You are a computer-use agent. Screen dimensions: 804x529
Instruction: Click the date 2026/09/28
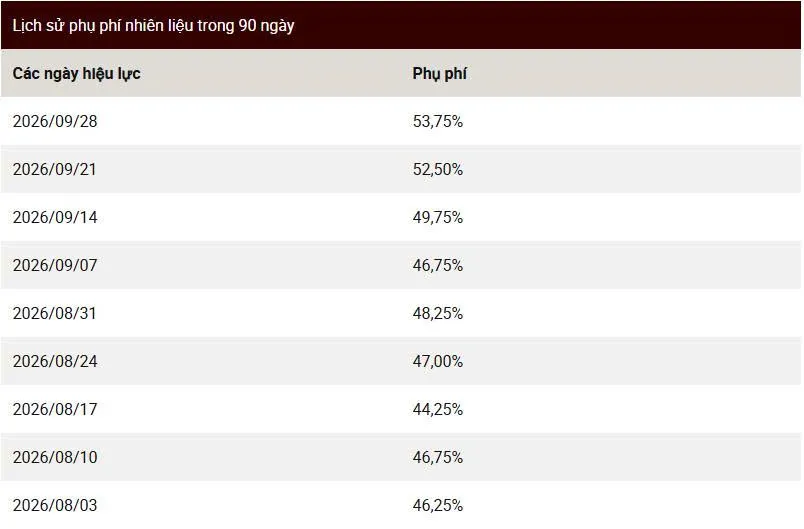point(55,121)
